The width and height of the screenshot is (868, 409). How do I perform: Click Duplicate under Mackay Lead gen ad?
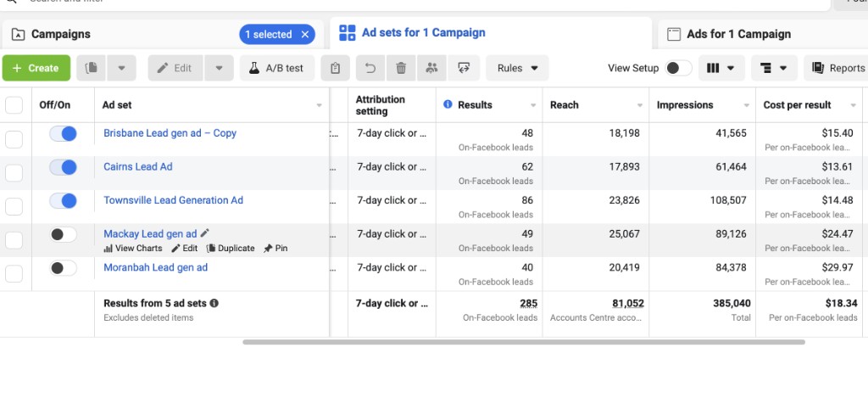click(231, 249)
